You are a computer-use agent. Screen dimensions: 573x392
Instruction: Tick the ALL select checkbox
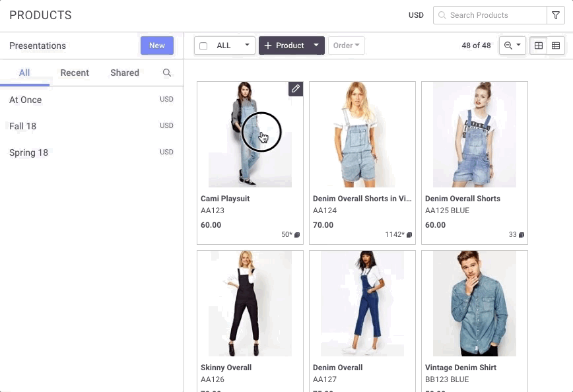[203, 46]
